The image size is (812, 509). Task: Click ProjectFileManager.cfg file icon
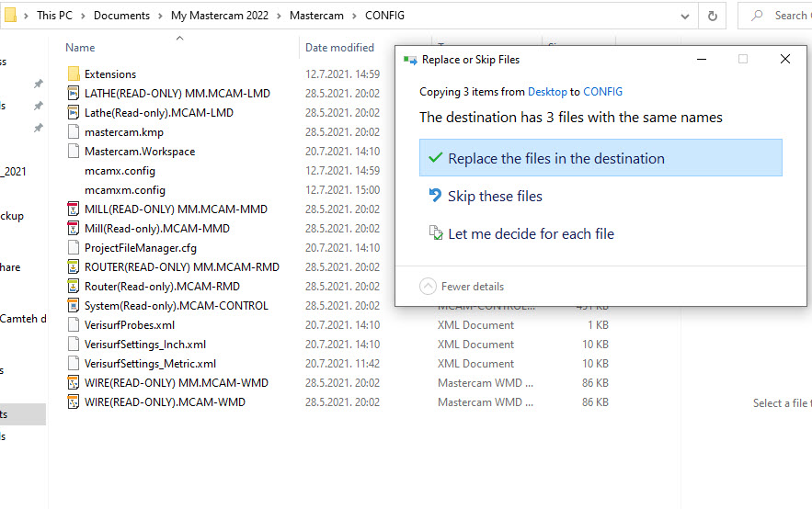click(74, 248)
